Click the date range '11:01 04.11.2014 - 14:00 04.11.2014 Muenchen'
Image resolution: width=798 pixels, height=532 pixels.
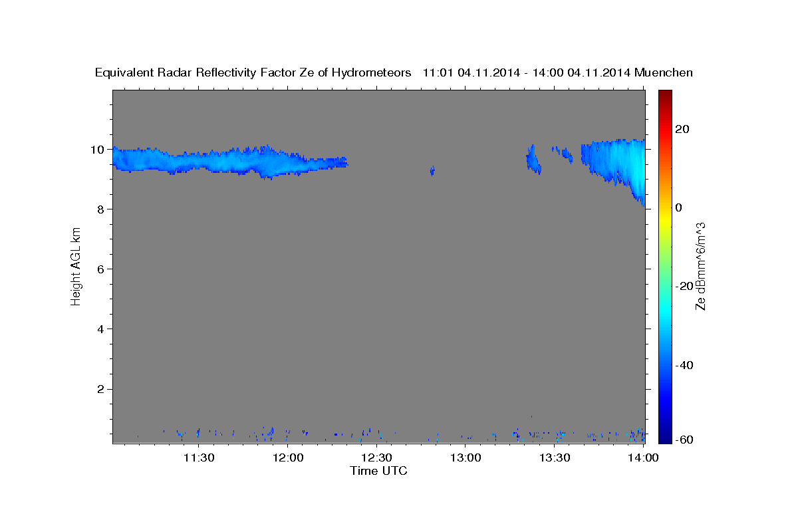pos(557,73)
